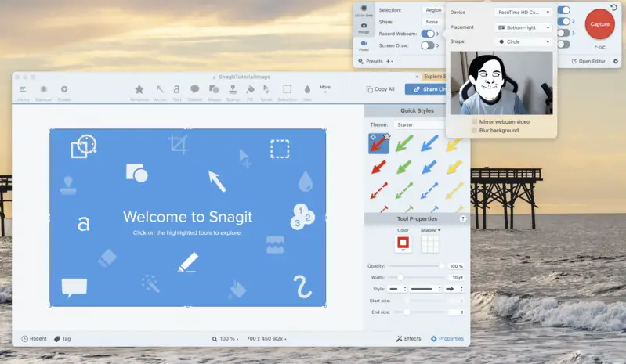Open the zoom level 100% menu
The width and height of the screenshot is (626, 364).
(x=226, y=338)
